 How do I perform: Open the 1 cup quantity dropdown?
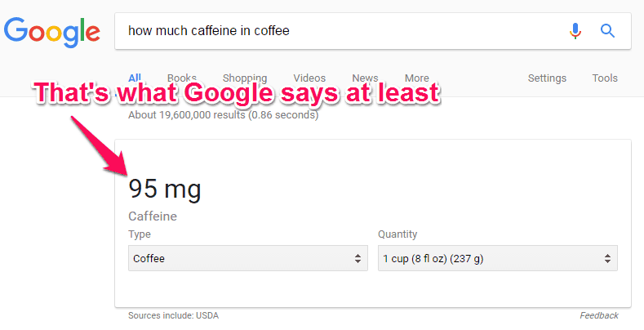pos(498,258)
